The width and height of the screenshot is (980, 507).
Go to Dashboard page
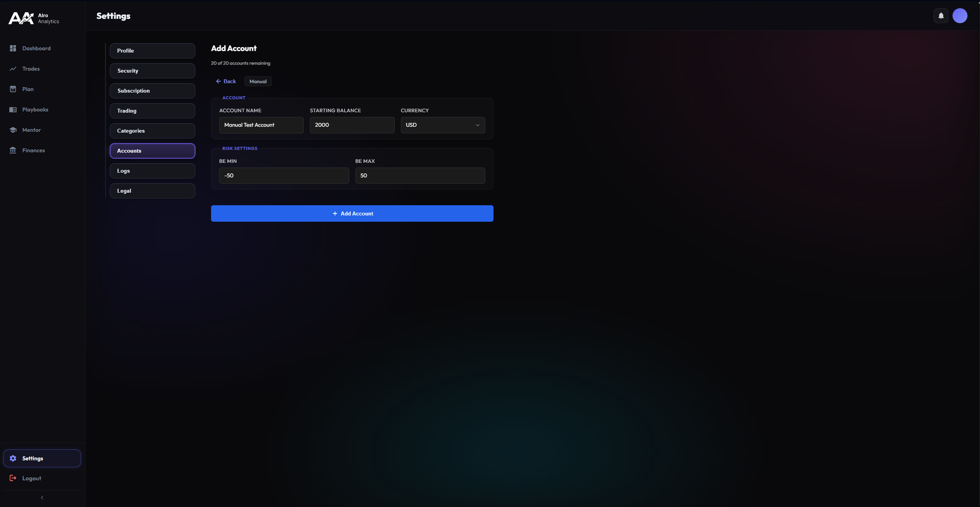click(42, 48)
